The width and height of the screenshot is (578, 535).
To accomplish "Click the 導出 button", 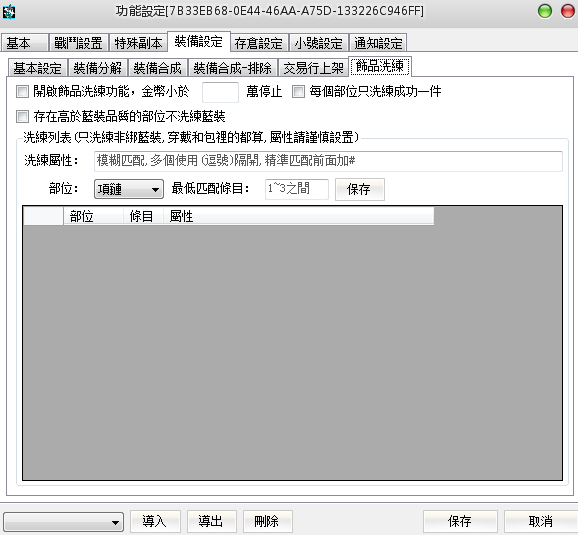I will [x=211, y=521].
